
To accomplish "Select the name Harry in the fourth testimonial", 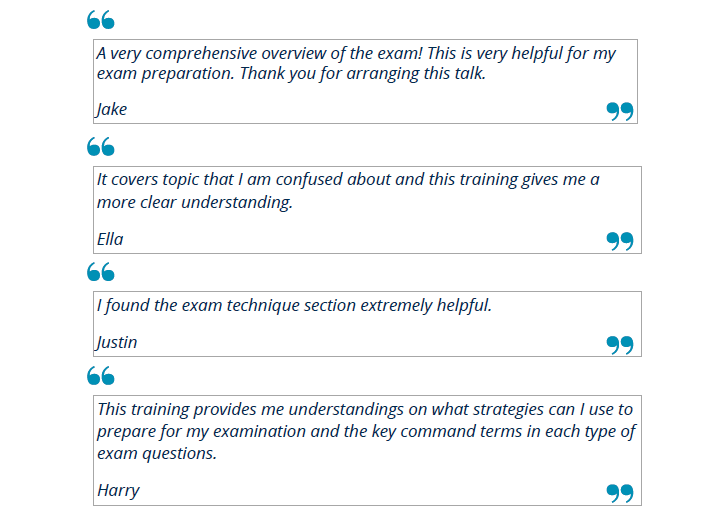I will tap(118, 491).
